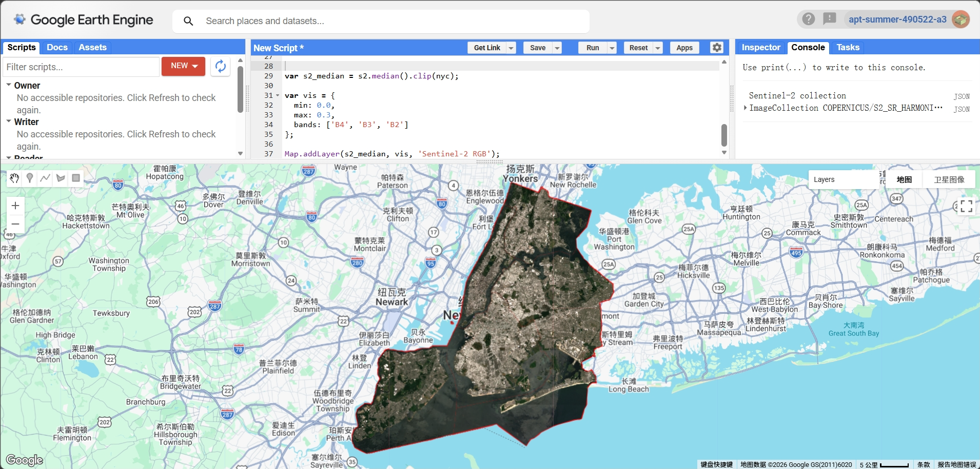The height and width of the screenshot is (469, 980).
Task: Collapse the code block at line 31
Action: [278, 95]
